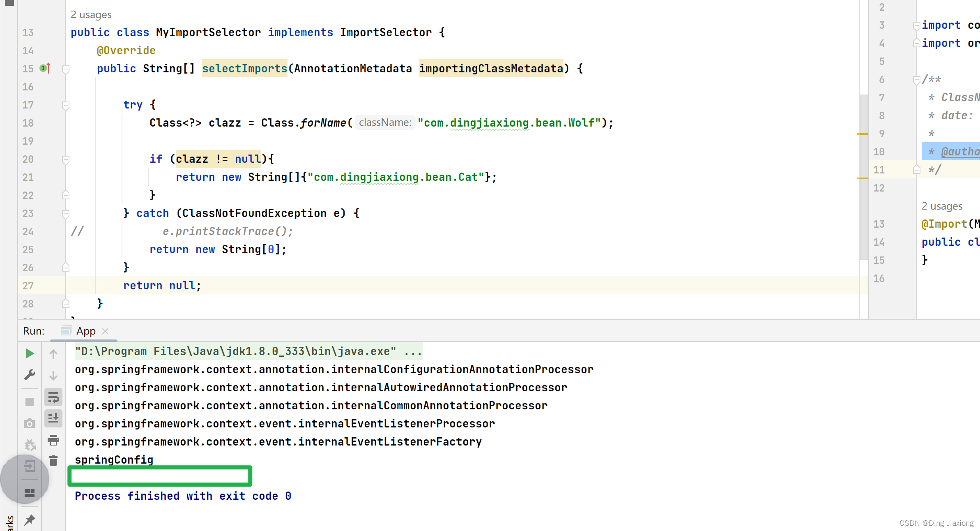Click internalEventListenerProcessor console line
This screenshot has height=531, width=980.
click(x=285, y=423)
